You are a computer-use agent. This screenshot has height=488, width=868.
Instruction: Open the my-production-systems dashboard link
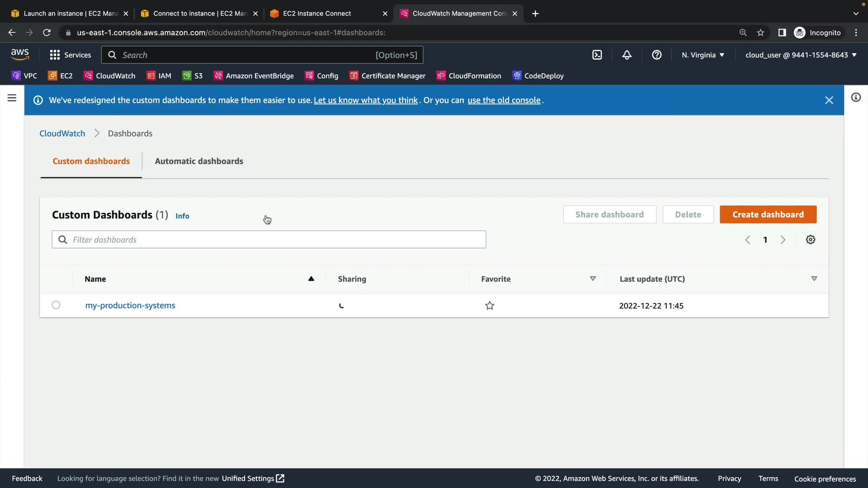click(130, 305)
